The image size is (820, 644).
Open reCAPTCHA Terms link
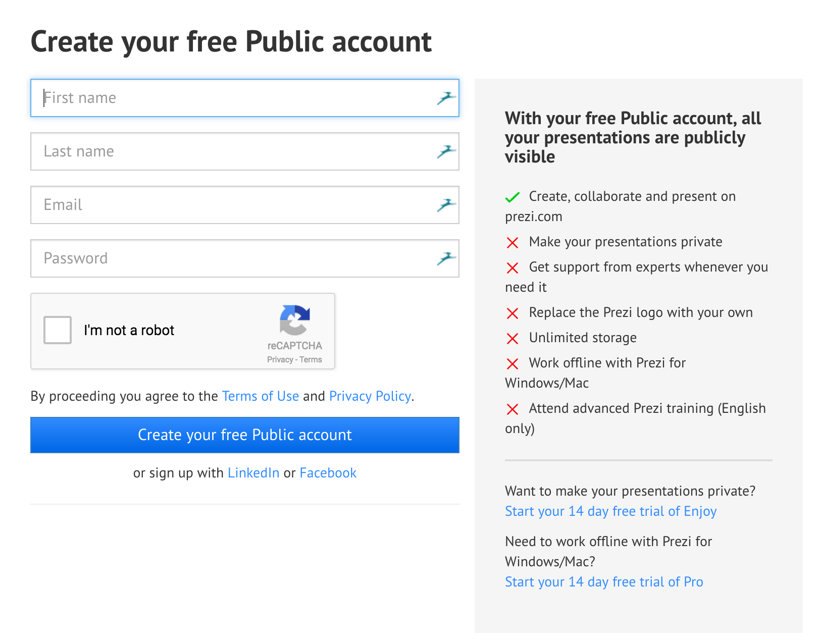click(311, 359)
